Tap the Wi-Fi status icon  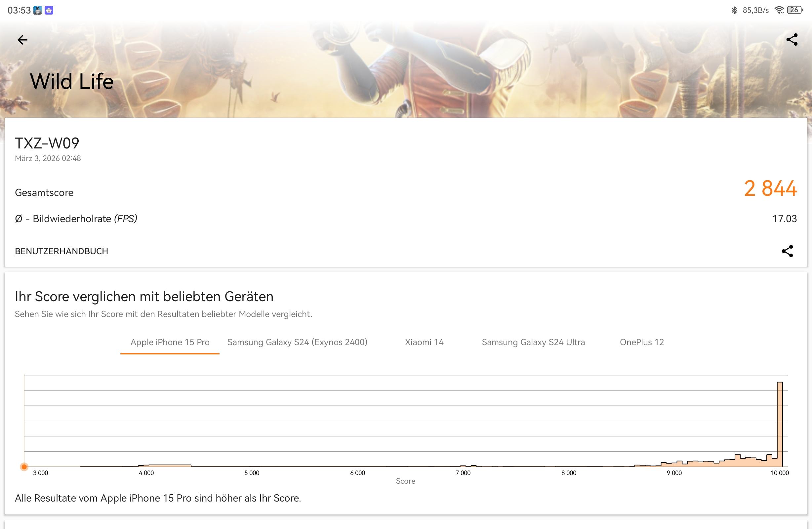pos(779,10)
